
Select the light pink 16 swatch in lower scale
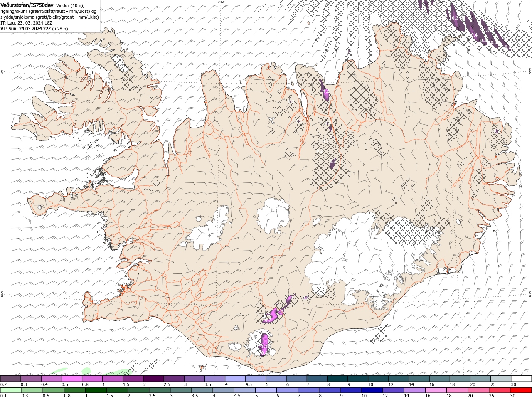(x=436, y=390)
